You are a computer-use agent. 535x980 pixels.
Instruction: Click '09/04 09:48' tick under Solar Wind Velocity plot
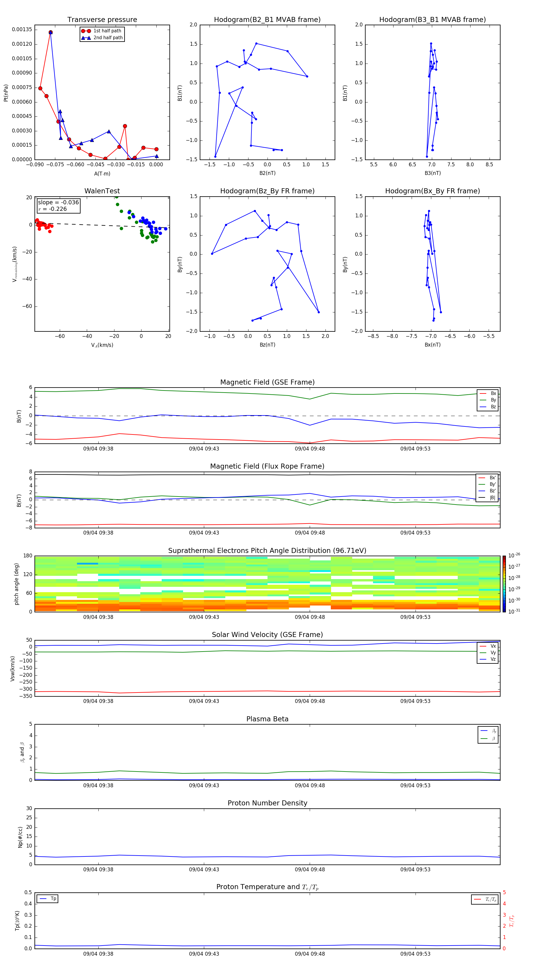pyautogui.click(x=310, y=701)
